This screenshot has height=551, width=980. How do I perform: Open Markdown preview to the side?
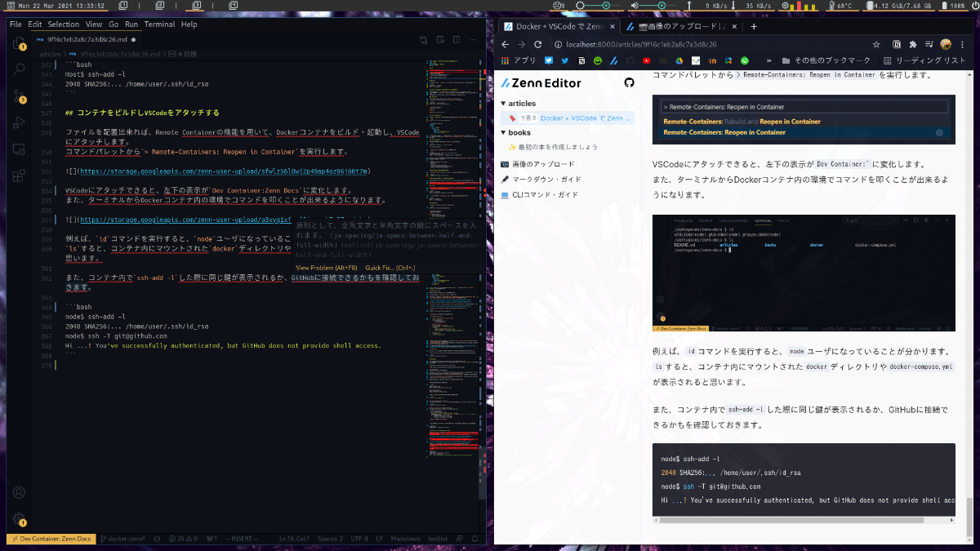(x=441, y=39)
